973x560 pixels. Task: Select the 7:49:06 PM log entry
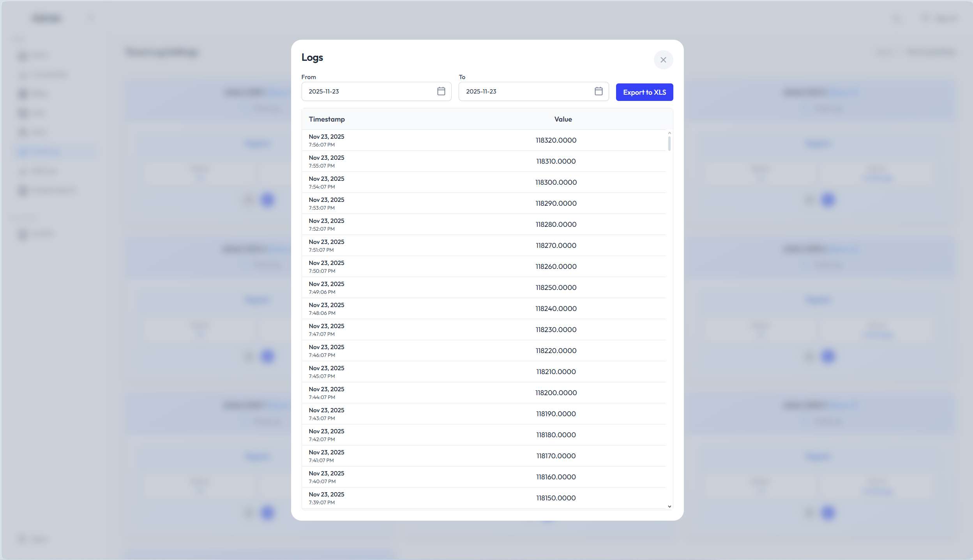[x=327, y=288]
